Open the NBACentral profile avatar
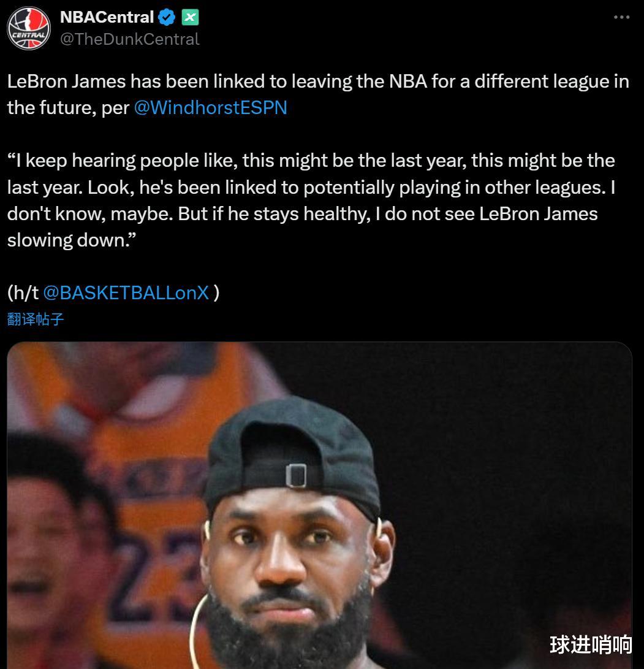This screenshot has width=644, height=669. (x=29, y=28)
